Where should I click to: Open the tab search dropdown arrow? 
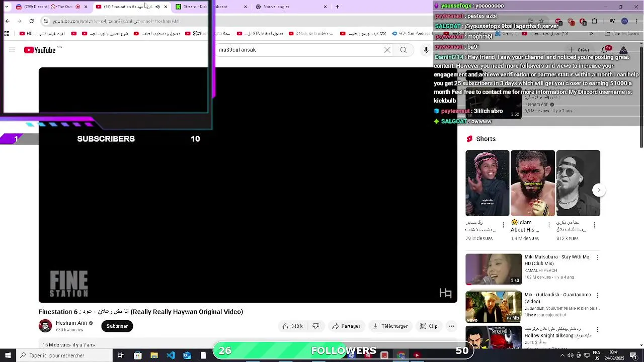(x=7, y=7)
